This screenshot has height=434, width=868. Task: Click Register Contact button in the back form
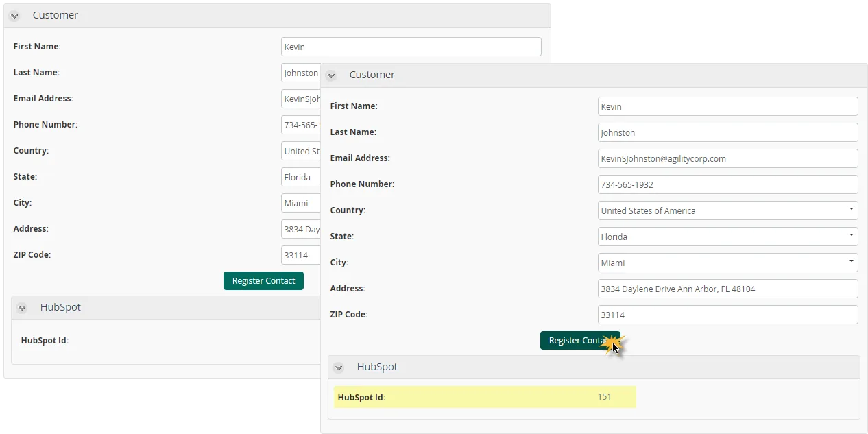point(263,281)
